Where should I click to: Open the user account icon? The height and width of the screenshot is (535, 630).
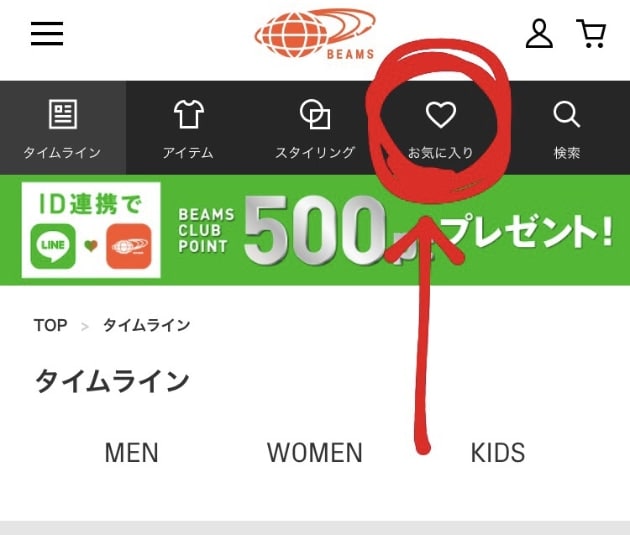(539, 34)
